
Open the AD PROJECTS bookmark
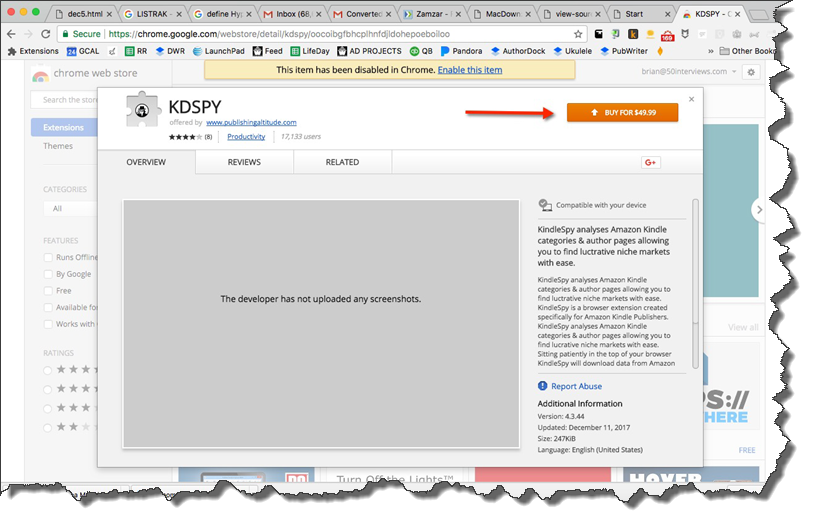[370, 51]
